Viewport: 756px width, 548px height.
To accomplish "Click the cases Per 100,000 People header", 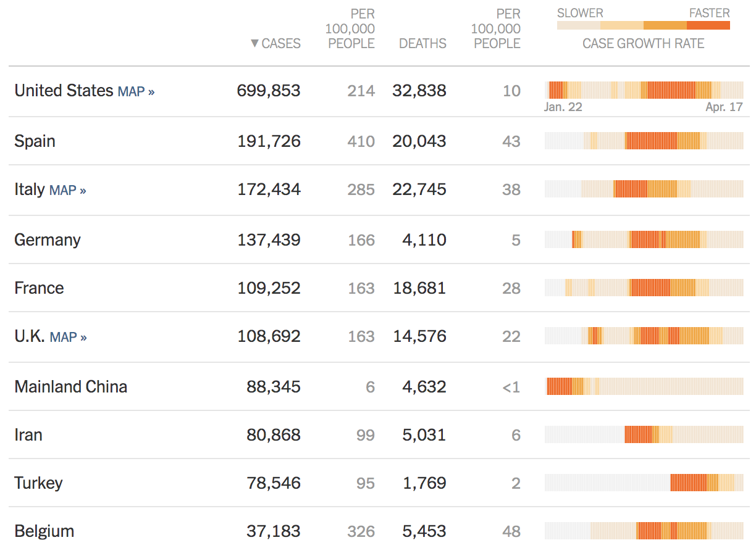I will click(x=351, y=28).
